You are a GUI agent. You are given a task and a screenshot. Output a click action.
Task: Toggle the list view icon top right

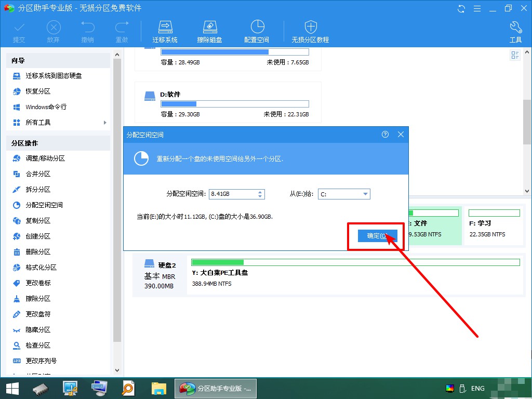[x=515, y=55]
